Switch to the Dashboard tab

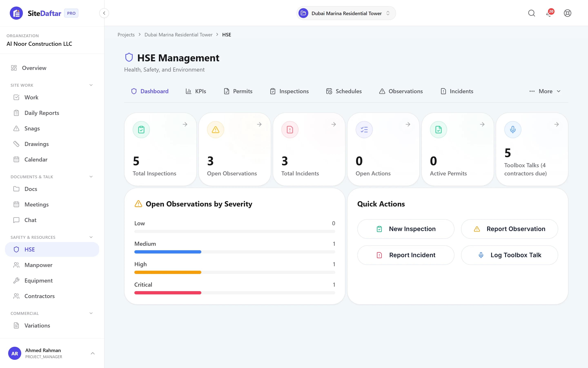[150, 91]
